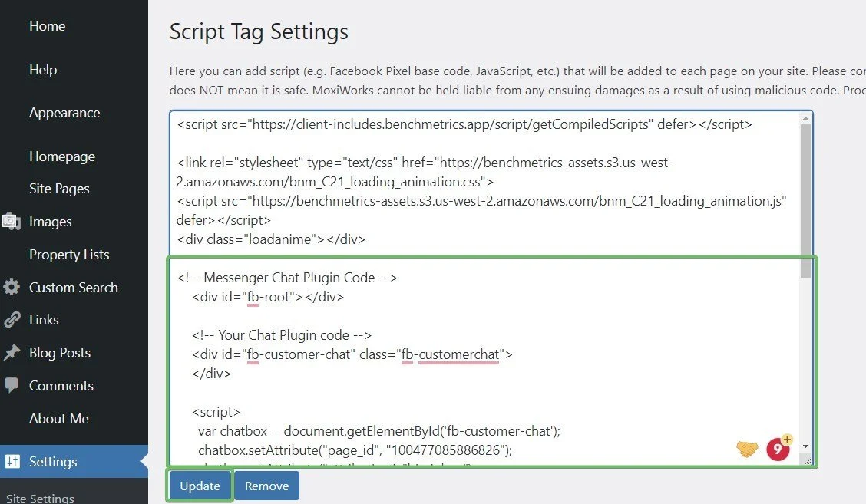The width and height of the screenshot is (866, 504).
Task: Click the Custom Search gear icon
Action: click(x=11, y=287)
